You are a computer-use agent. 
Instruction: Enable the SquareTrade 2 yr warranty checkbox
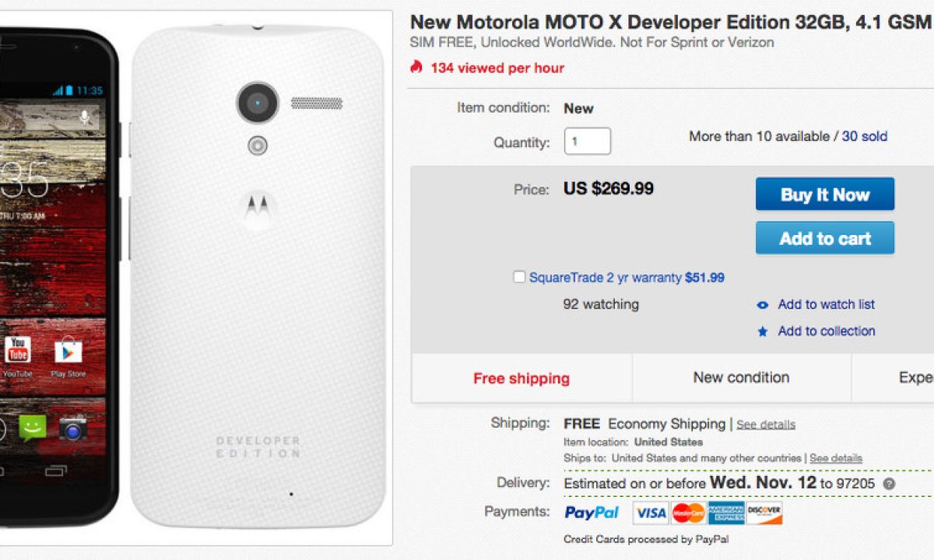click(519, 277)
